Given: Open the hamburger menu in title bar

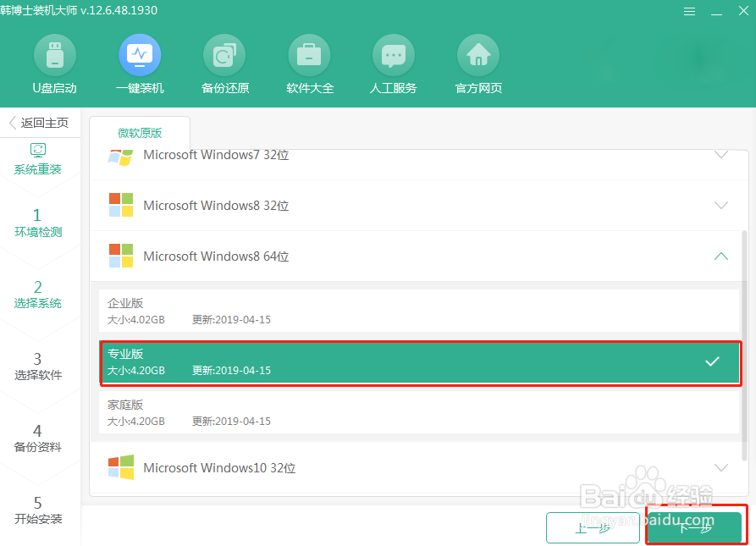Looking at the screenshot, I should pos(689,11).
